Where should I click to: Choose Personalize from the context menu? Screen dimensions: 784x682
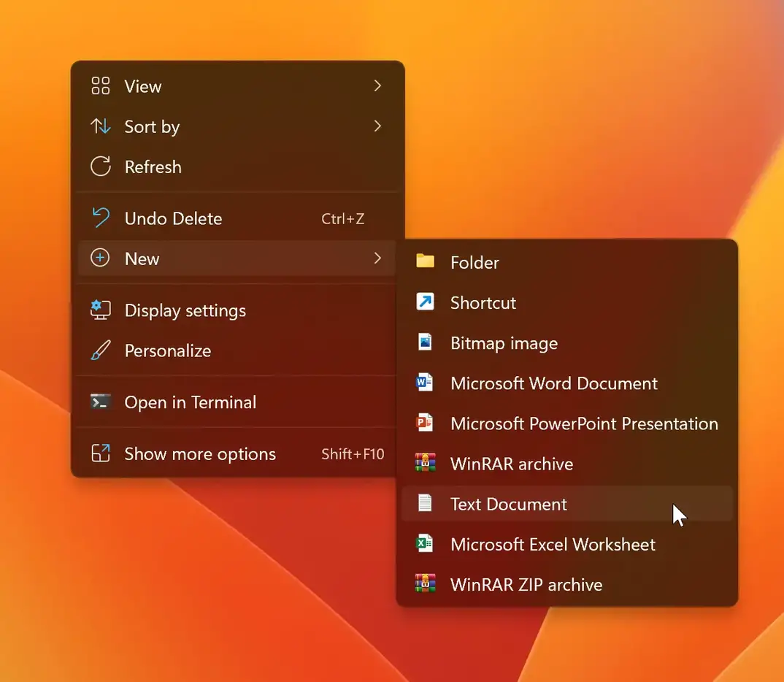click(237, 350)
